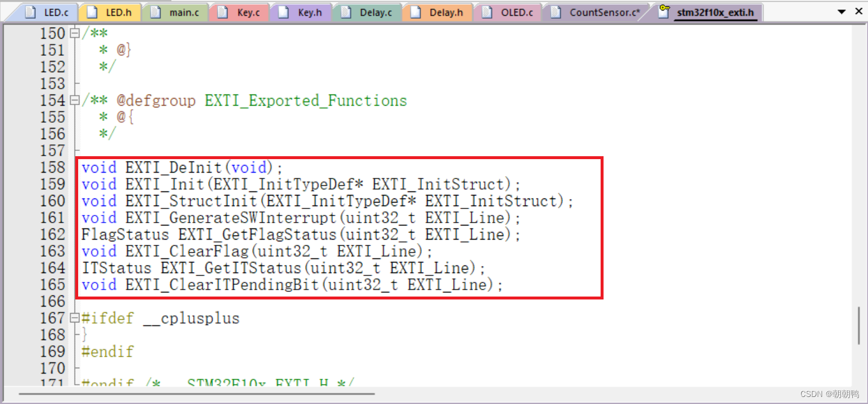The width and height of the screenshot is (868, 404).
Task: Click the file icon on CountSensor.c tab
Action: [x=557, y=11]
